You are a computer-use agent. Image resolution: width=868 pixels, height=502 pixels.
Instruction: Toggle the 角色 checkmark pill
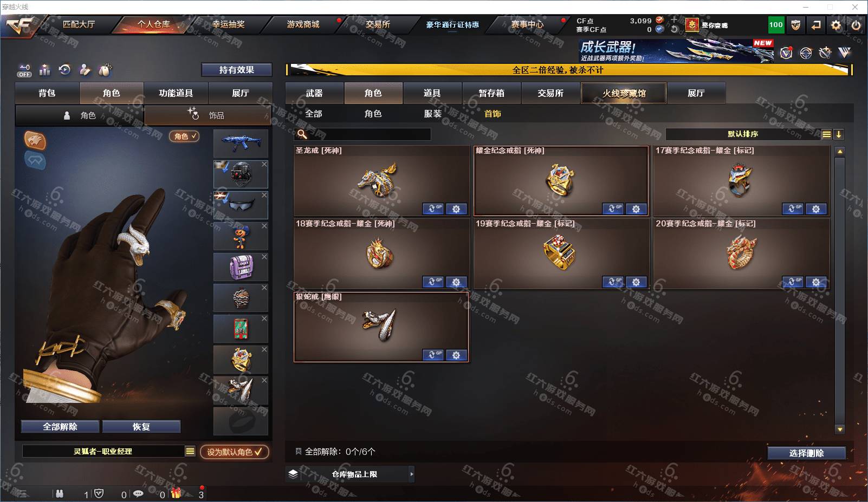point(184,136)
